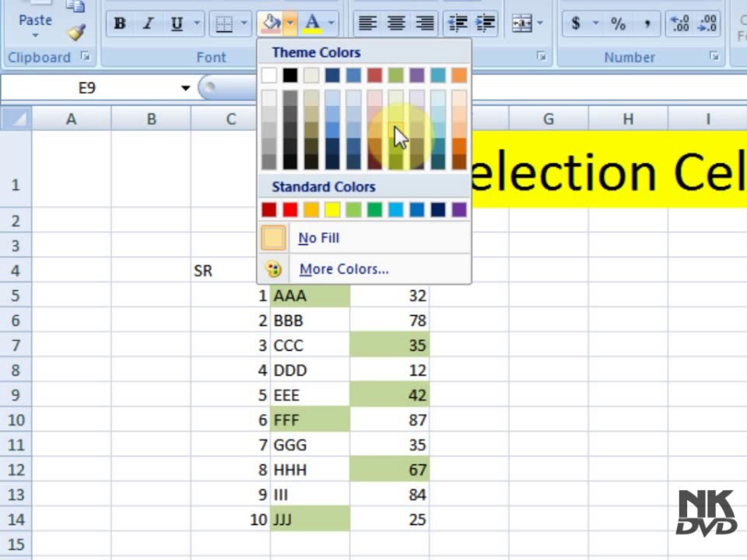This screenshot has width=747, height=560.
Task: Click Increase Decimal
Action: click(x=680, y=23)
